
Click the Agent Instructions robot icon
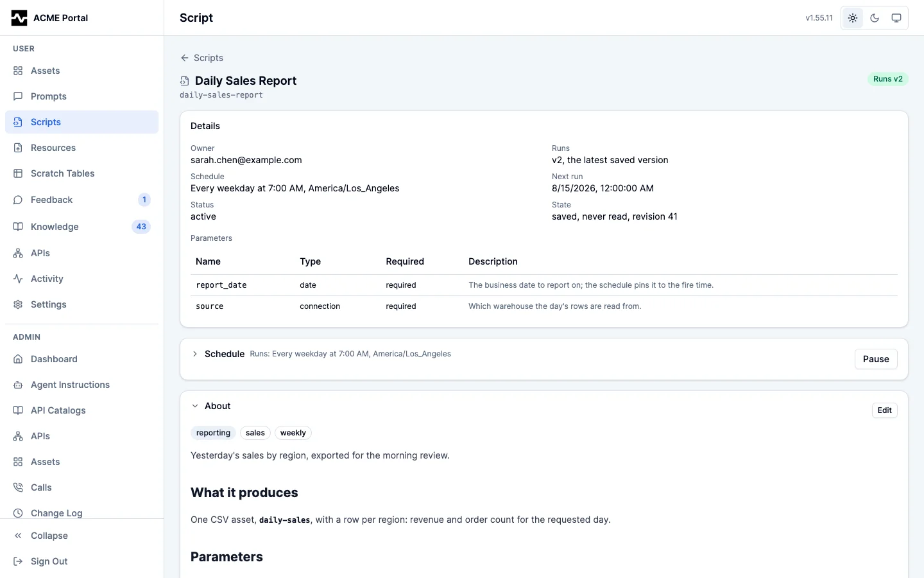point(18,385)
